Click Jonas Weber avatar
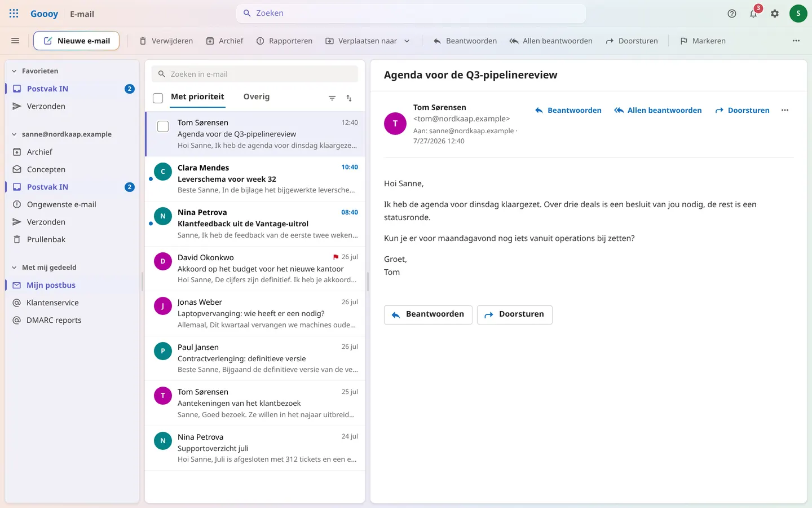The image size is (812, 508). [x=163, y=306]
